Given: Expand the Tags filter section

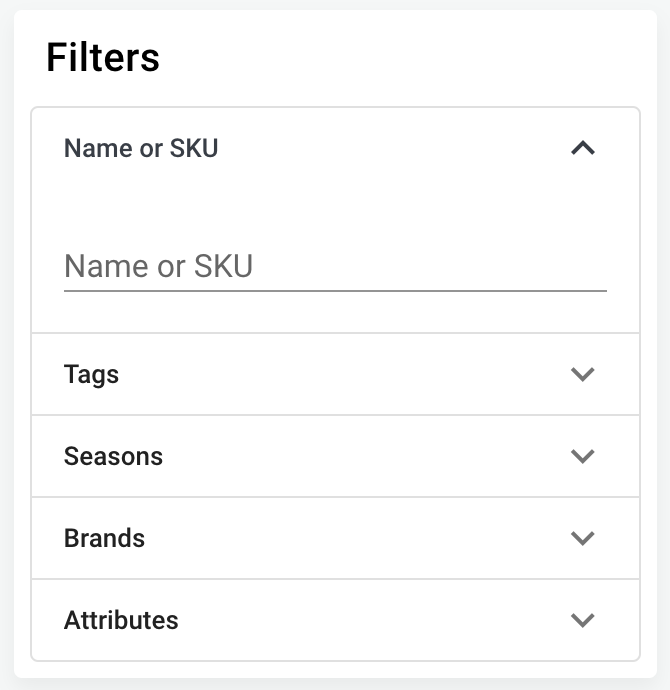Looking at the screenshot, I should [335, 374].
